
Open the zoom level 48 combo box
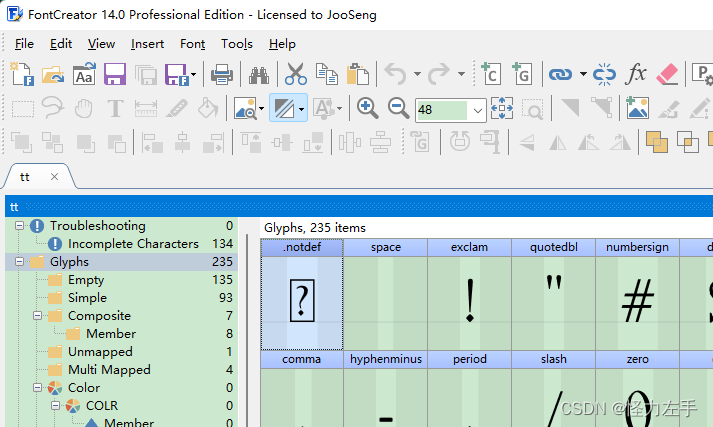pos(451,110)
